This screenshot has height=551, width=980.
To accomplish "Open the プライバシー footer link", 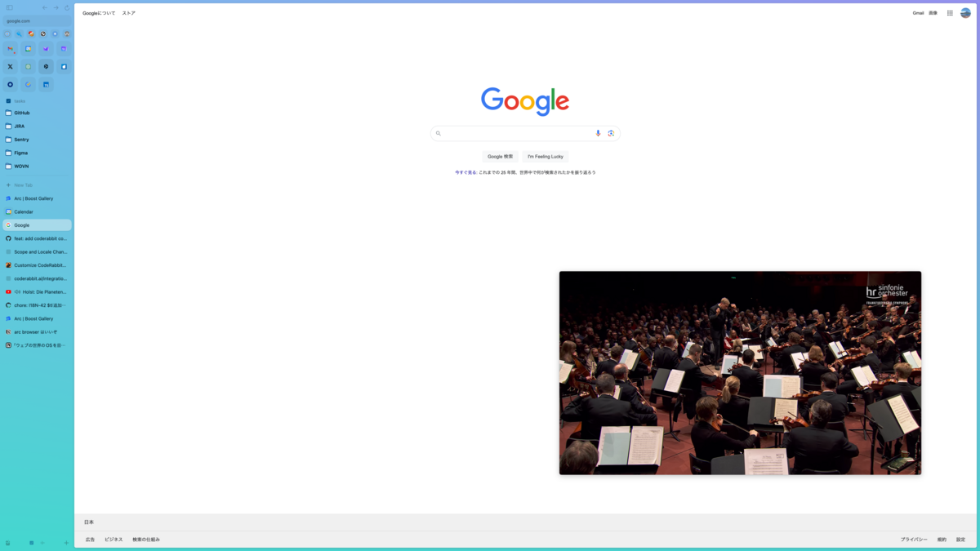I will 914,540.
